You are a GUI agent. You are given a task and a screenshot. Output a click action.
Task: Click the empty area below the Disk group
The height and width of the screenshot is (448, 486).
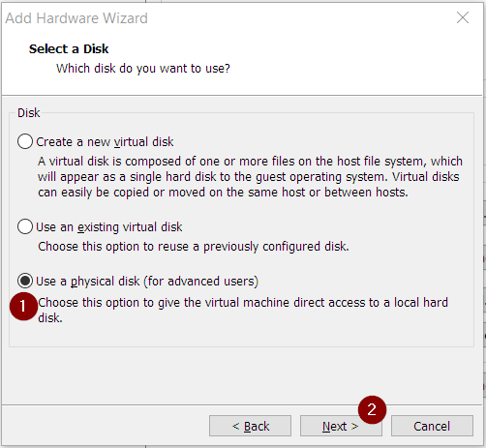click(242, 375)
